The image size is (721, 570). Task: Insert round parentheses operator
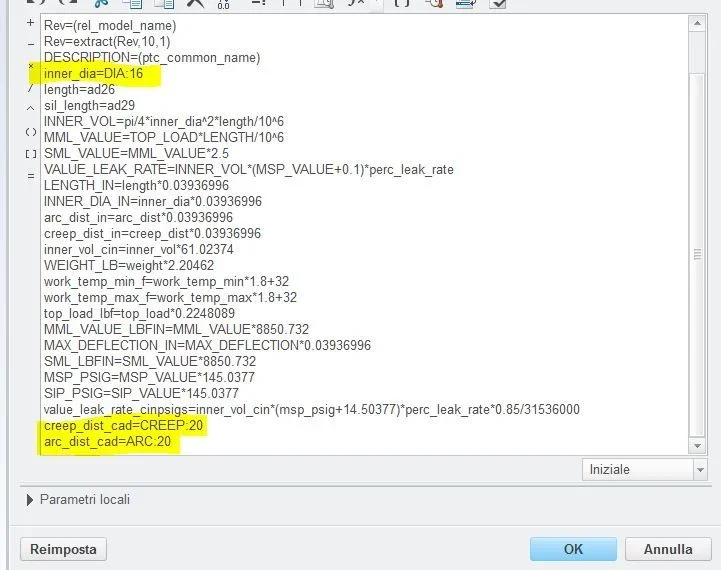tap(30, 132)
